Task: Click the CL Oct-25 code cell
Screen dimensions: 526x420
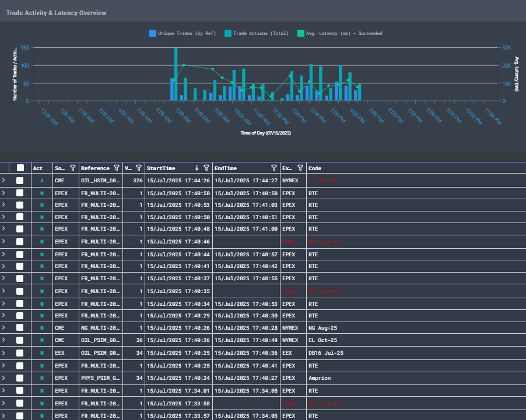Action: [322, 340]
